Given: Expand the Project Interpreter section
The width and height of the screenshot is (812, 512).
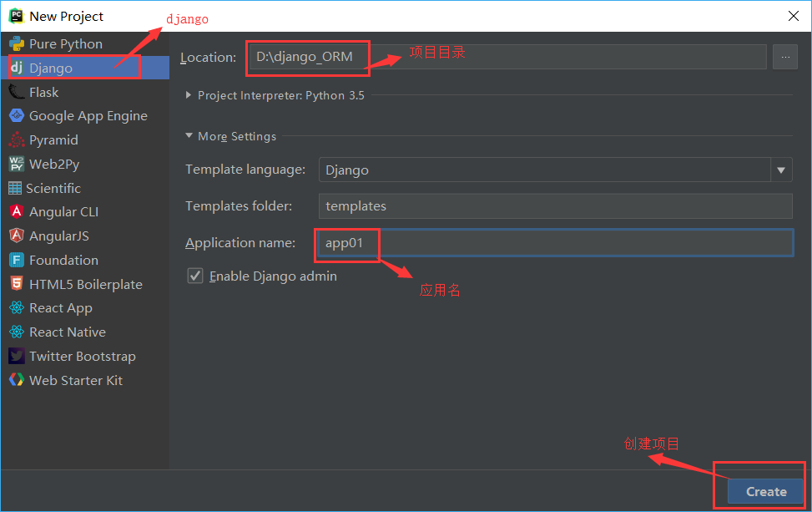Looking at the screenshot, I should coord(189,95).
